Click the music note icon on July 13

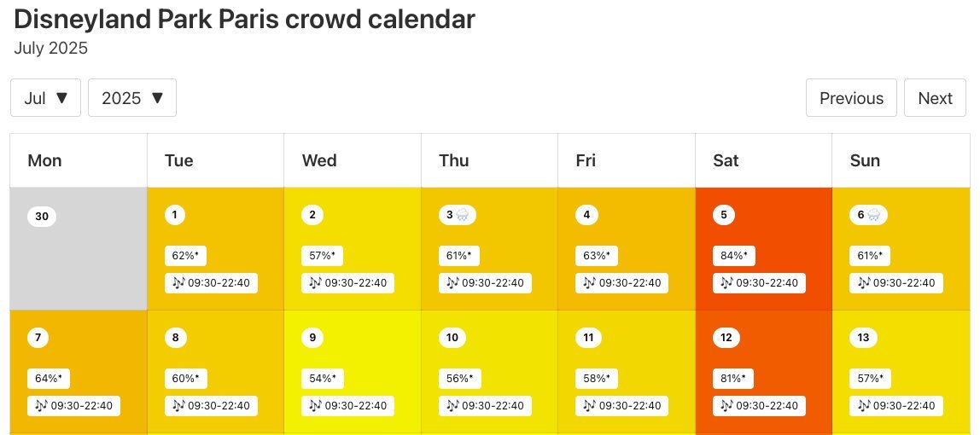[864, 406]
